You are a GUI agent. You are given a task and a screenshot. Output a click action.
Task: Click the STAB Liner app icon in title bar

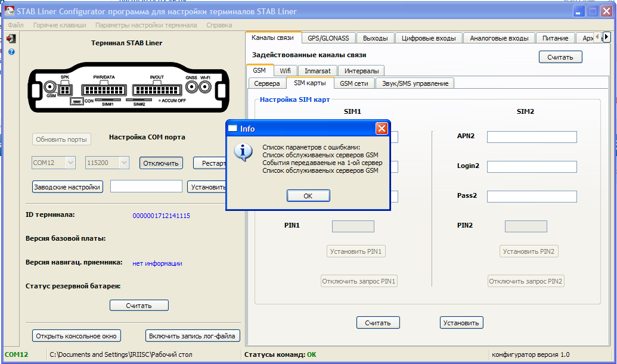(x=10, y=11)
